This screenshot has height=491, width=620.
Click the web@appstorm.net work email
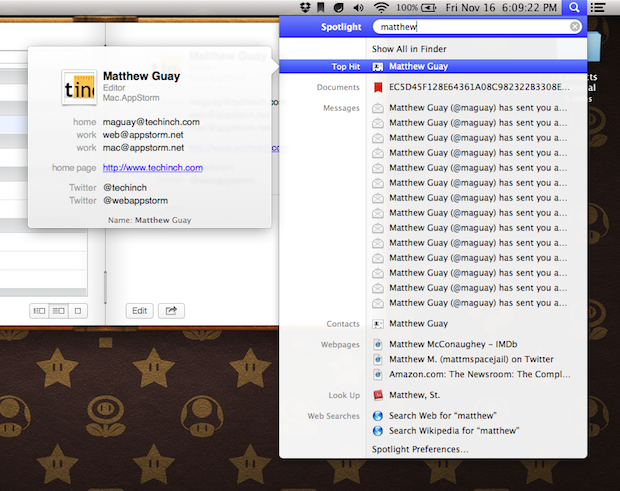pyautogui.click(x=143, y=135)
